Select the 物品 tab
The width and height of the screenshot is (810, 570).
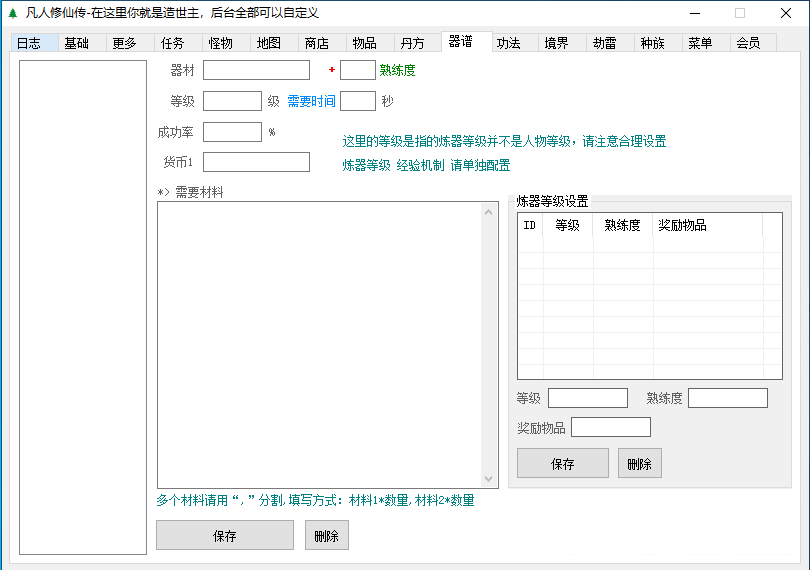(370, 43)
